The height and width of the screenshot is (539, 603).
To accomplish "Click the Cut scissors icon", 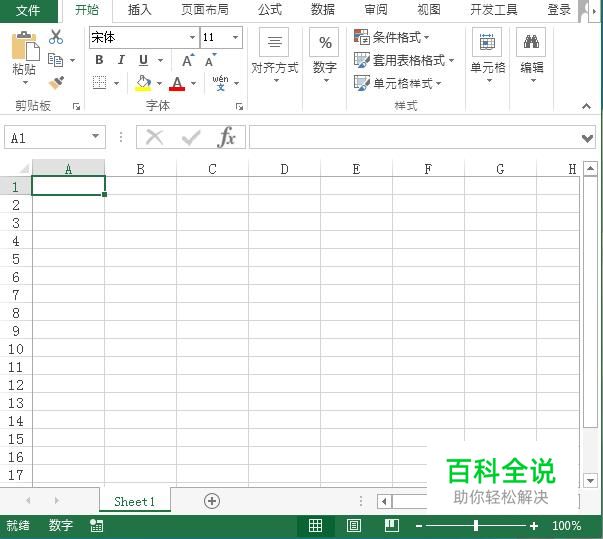I will click(56, 37).
